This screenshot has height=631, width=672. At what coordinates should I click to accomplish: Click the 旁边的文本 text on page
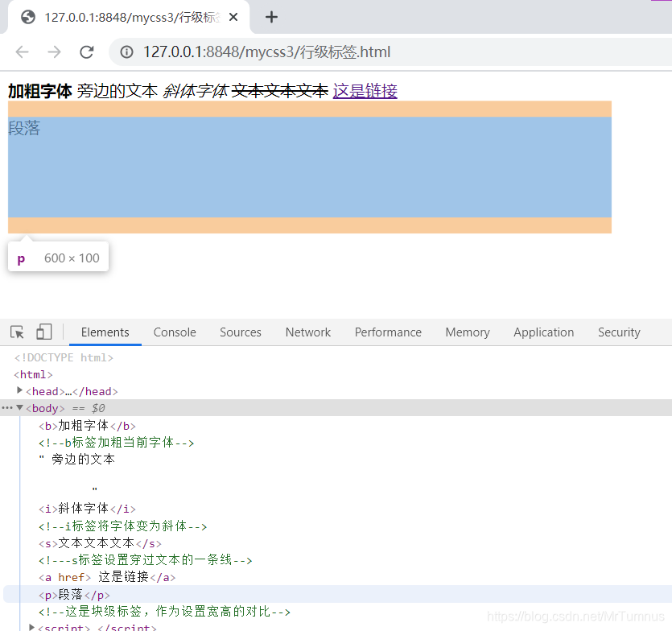click(117, 91)
